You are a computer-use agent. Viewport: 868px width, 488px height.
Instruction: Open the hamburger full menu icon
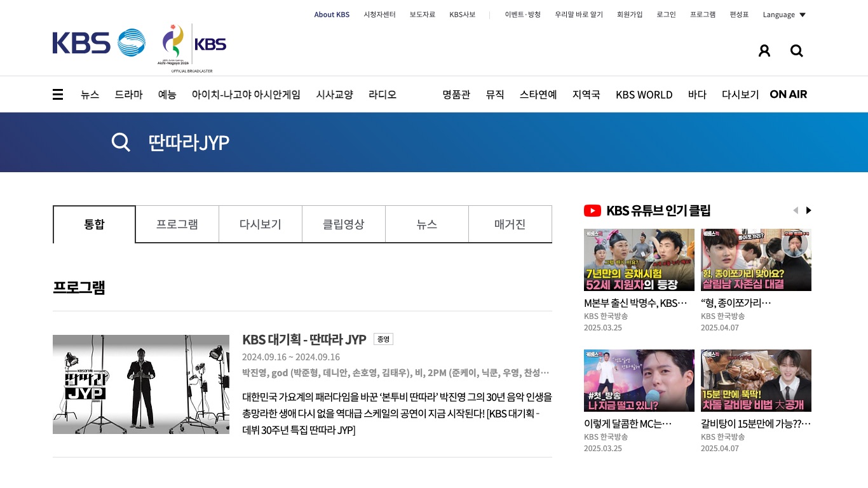coord(58,95)
